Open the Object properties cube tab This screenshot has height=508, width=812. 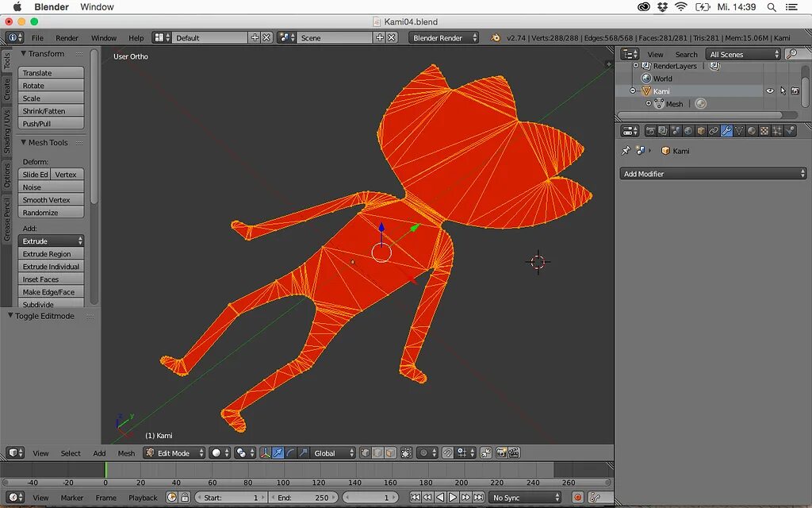click(701, 131)
